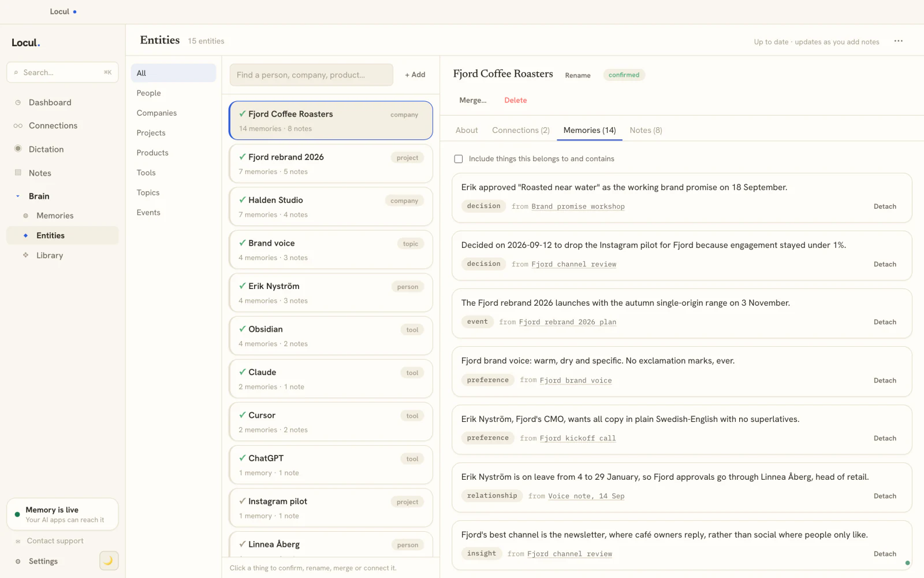
Task: Click the Dashboard clock icon in sidebar
Action: pyautogui.click(x=18, y=102)
